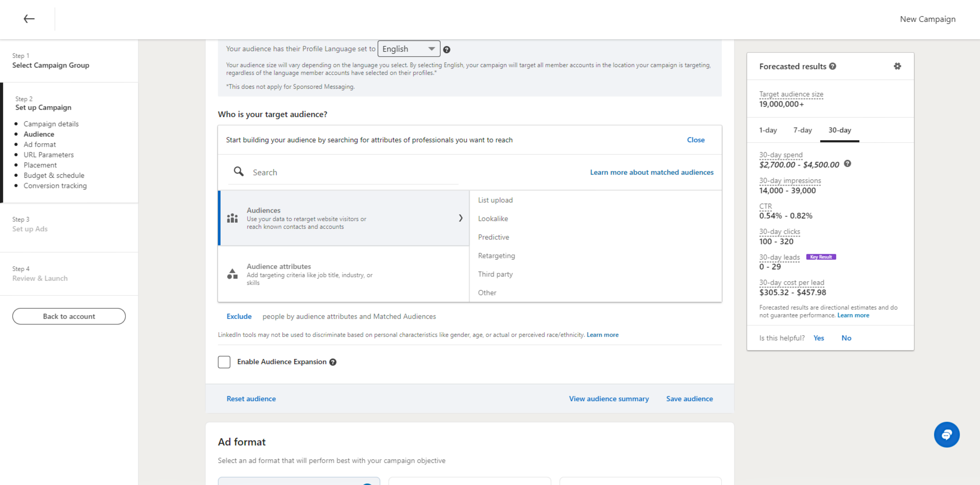Screen dimensions: 980x485
Task: Jump to Conversion tracking section
Action: (55, 185)
